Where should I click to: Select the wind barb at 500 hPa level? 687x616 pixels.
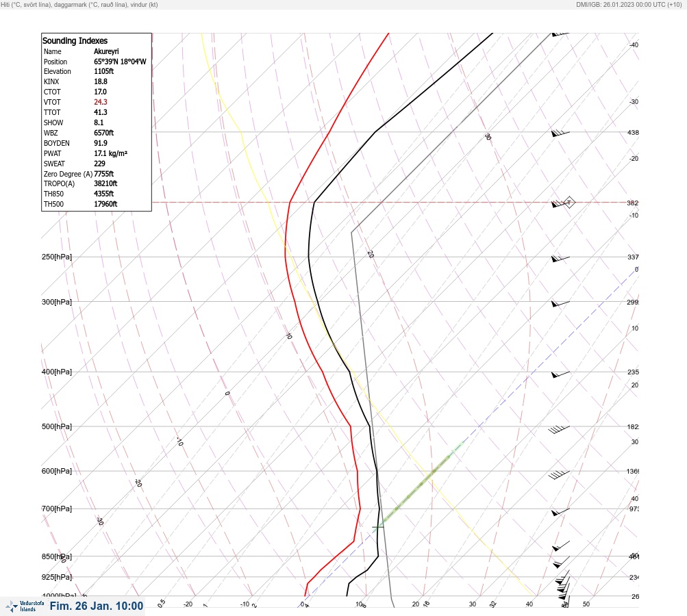tap(559, 429)
